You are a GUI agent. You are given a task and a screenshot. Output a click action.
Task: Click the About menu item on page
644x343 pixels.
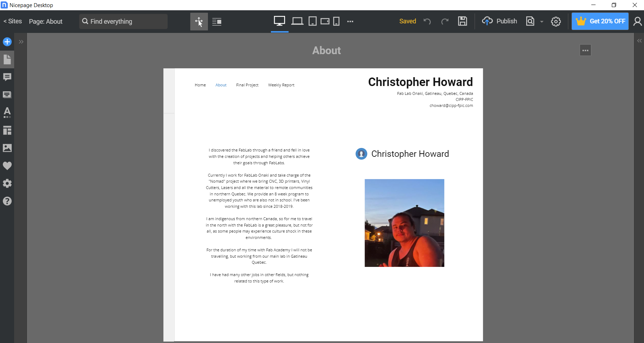pos(221,85)
